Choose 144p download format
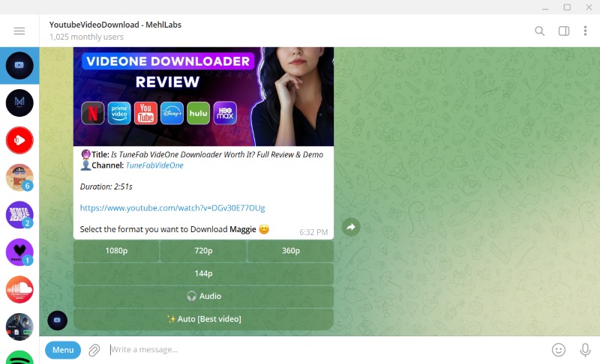Image resolution: width=600 pixels, height=364 pixels. click(203, 273)
